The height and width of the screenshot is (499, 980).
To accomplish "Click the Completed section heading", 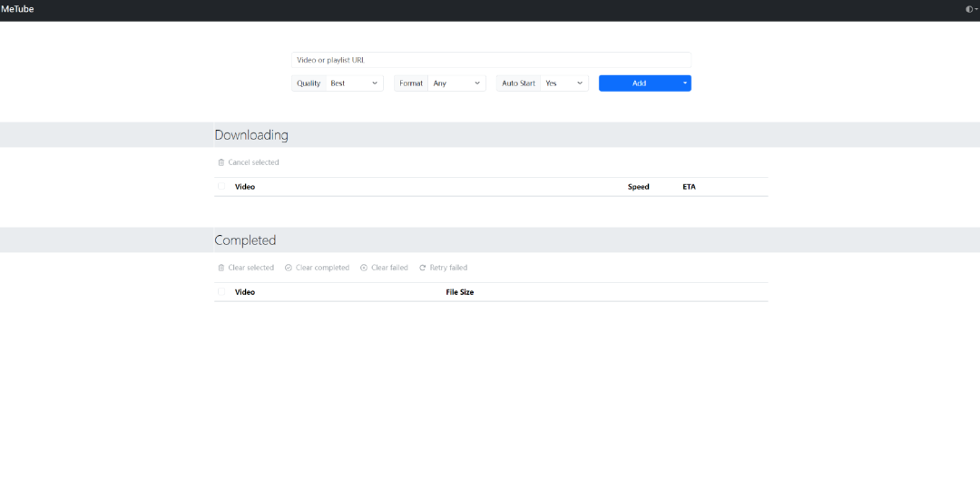I will [245, 240].
